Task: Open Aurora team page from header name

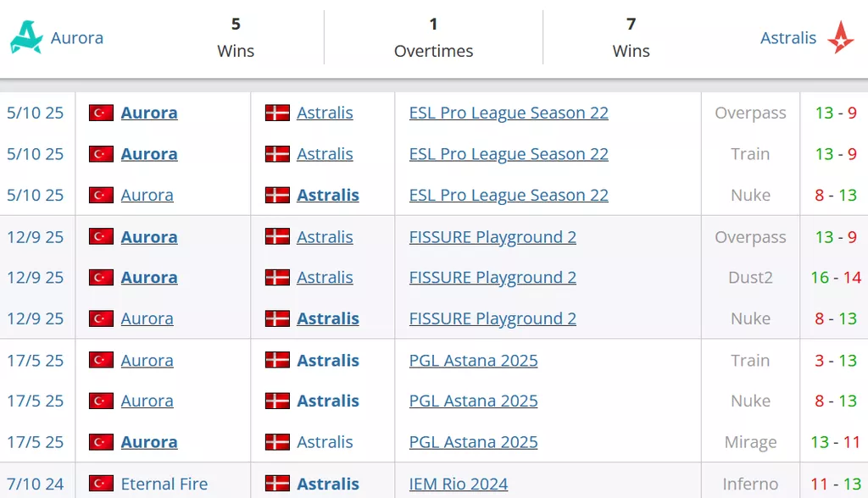Action: pyautogui.click(x=77, y=38)
